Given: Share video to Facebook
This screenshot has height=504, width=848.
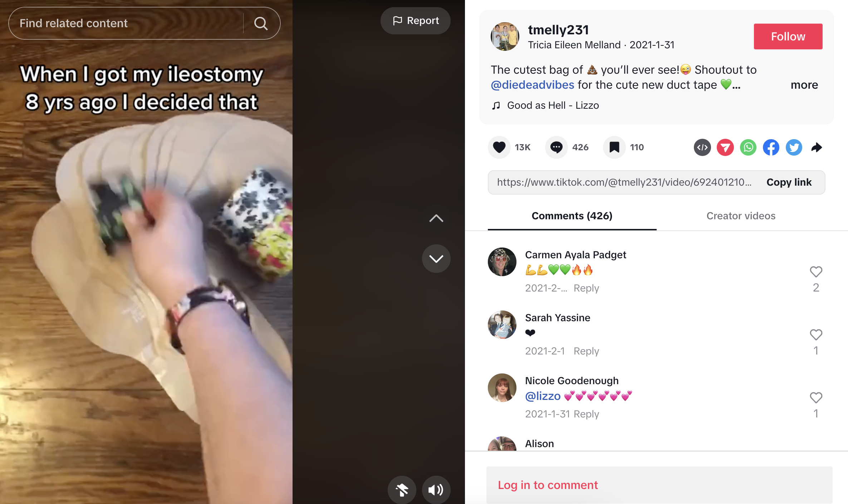Looking at the screenshot, I should 771,147.
